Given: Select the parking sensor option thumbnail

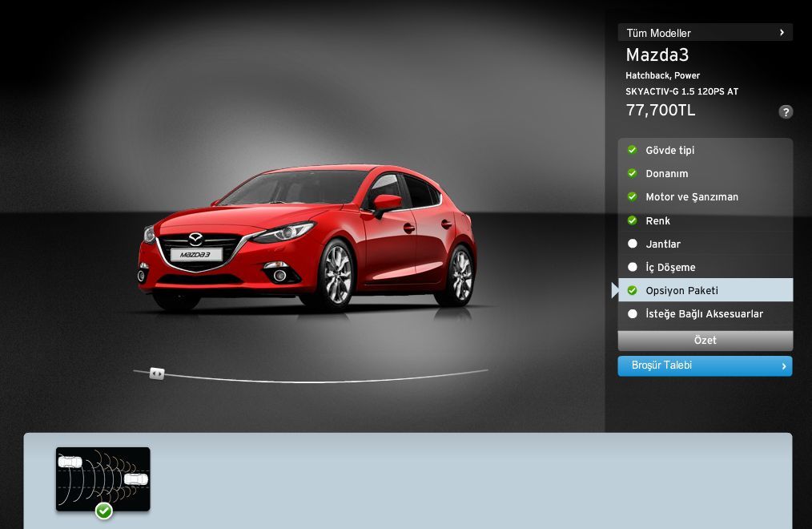Looking at the screenshot, I should (103, 477).
